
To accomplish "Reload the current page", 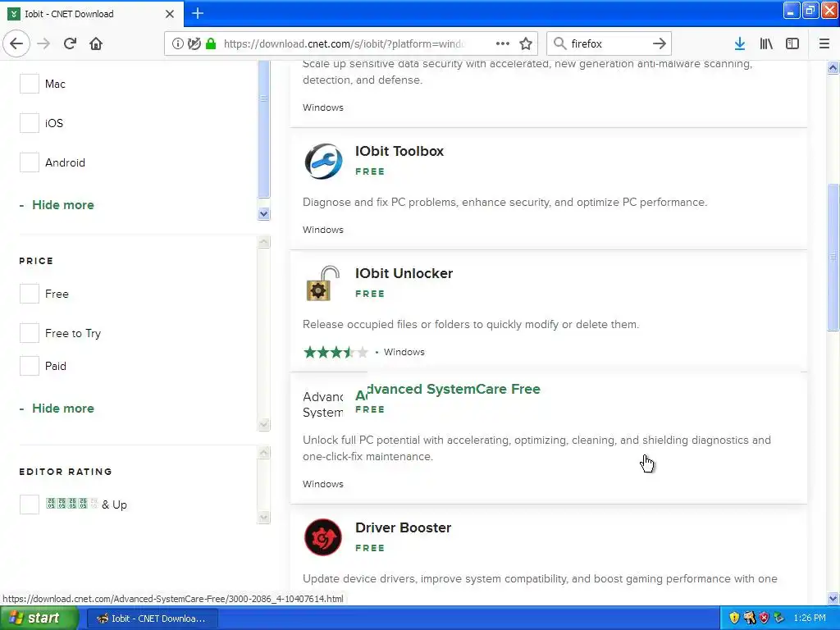I will pyautogui.click(x=71, y=43).
